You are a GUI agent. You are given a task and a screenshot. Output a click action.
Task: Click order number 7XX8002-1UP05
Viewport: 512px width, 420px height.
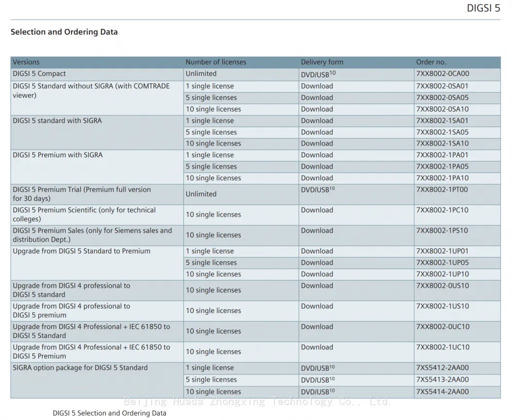tap(442, 263)
